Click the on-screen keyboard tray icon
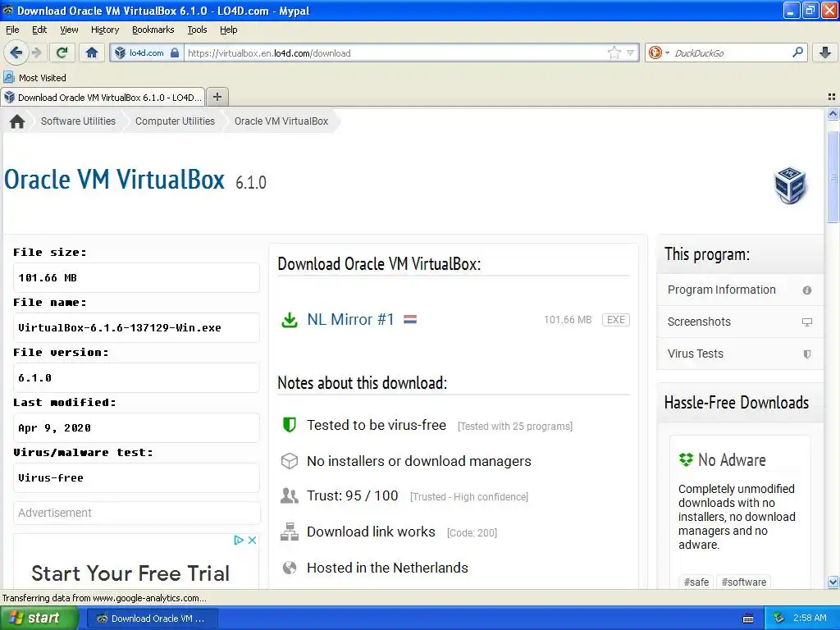The image size is (840, 630). 748,619
